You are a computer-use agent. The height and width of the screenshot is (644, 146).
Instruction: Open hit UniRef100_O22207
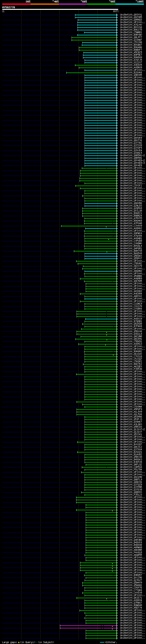(x=131, y=63)
